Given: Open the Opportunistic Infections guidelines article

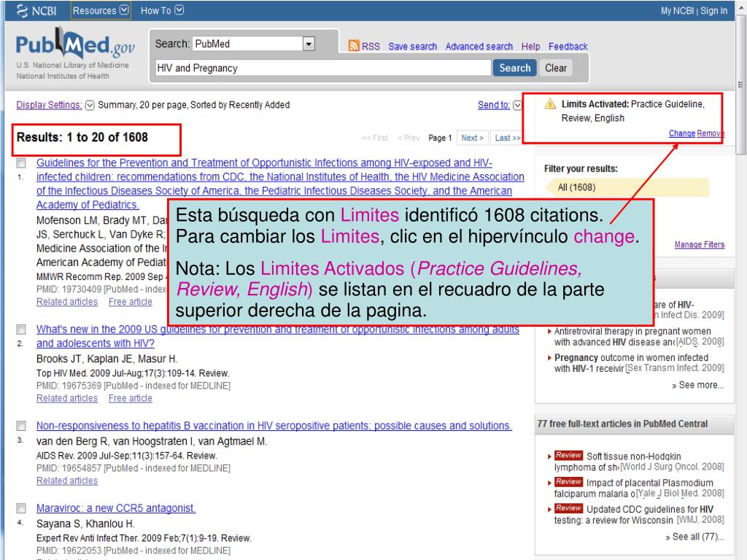Looking at the screenshot, I should tap(280, 183).
